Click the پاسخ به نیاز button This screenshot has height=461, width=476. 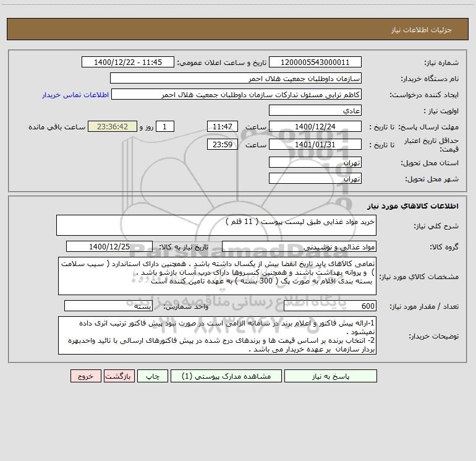(330, 376)
